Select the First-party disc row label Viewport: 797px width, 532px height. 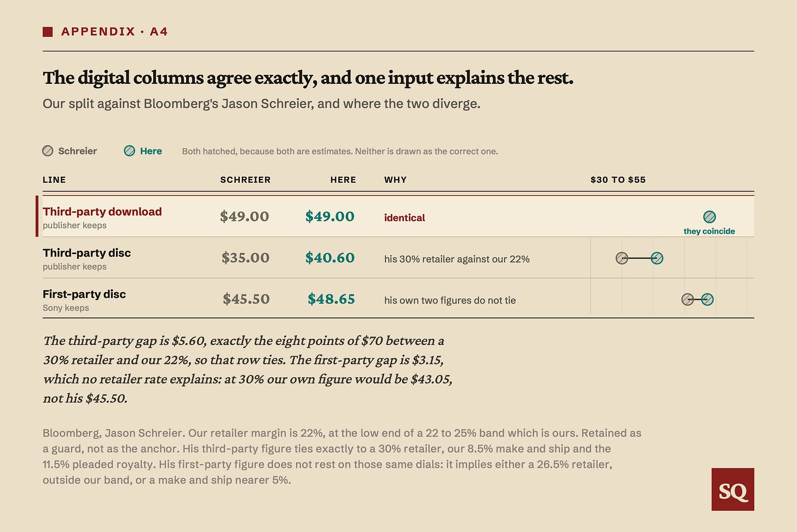pos(84,294)
